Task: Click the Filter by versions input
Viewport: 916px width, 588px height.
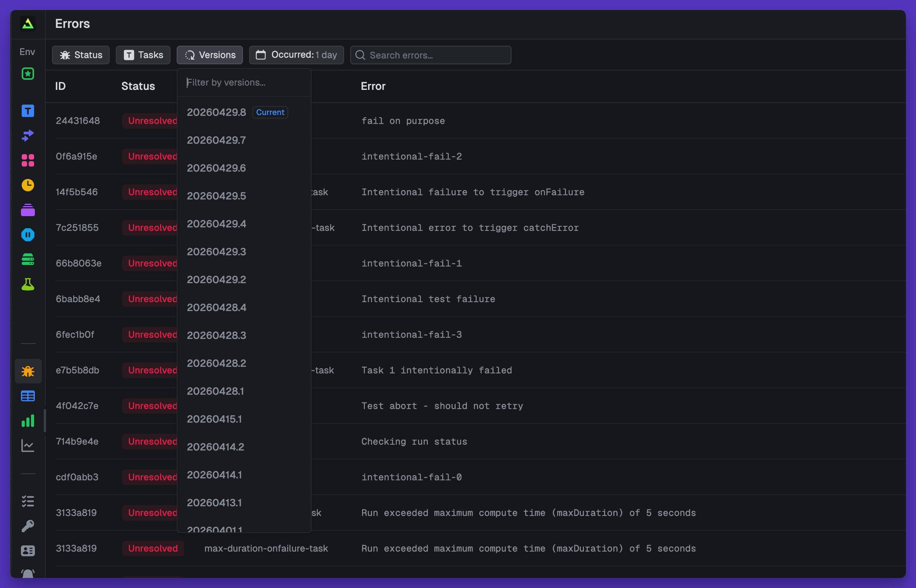Action: [244, 83]
